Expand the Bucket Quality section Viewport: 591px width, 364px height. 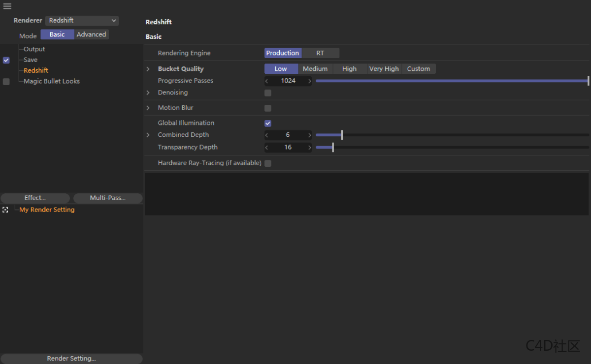pyautogui.click(x=148, y=69)
